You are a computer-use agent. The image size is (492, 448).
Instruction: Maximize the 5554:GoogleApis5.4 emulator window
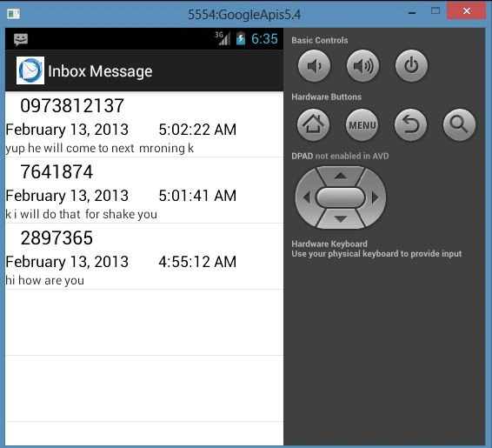click(435, 11)
